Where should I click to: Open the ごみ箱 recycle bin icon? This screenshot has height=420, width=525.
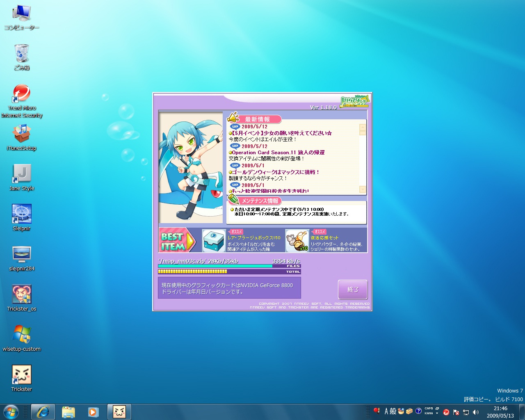click(22, 57)
